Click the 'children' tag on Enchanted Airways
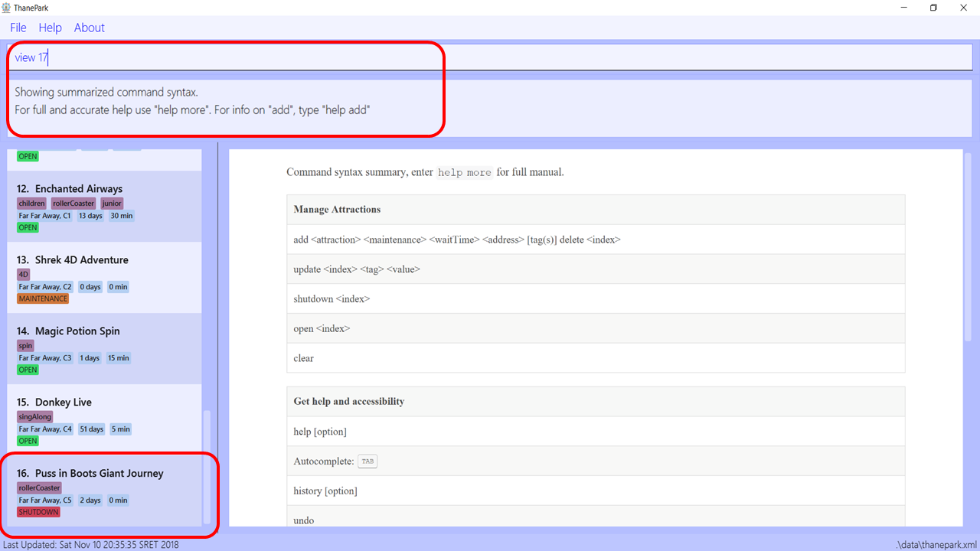Screen dimensions: 980x551 [32, 204]
